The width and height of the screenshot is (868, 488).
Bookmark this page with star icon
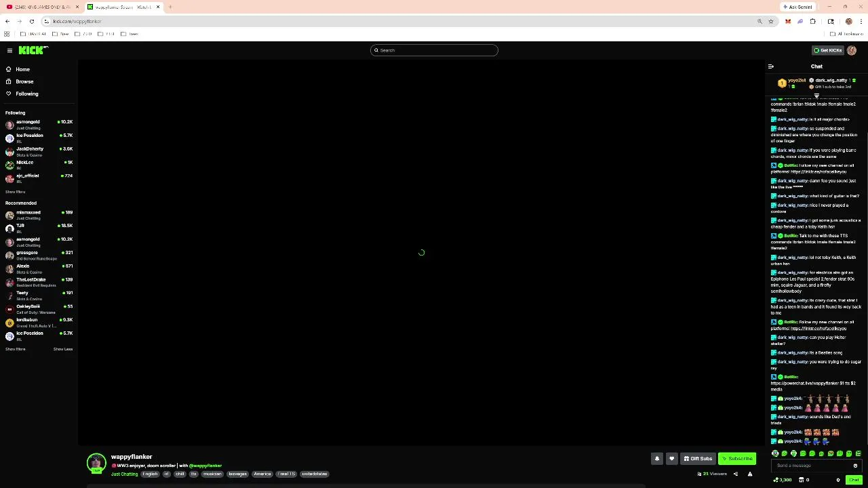coord(771,21)
